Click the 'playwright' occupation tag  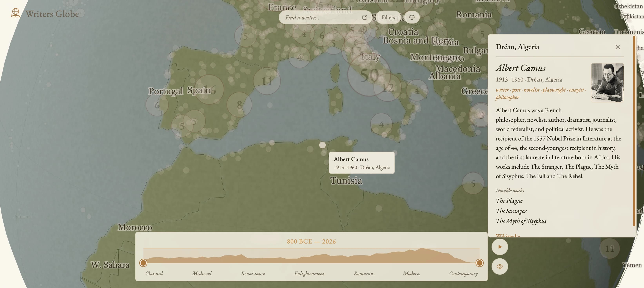(x=554, y=90)
